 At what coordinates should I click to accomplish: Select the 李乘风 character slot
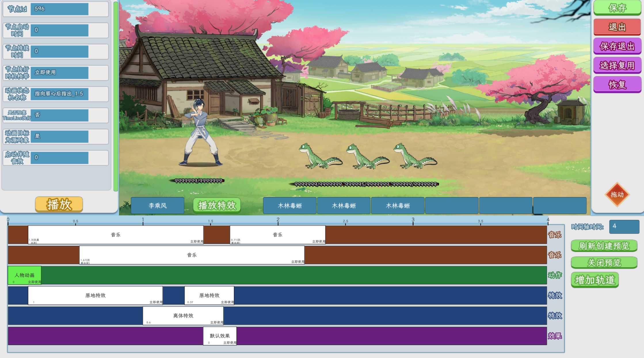(x=157, y=206)
